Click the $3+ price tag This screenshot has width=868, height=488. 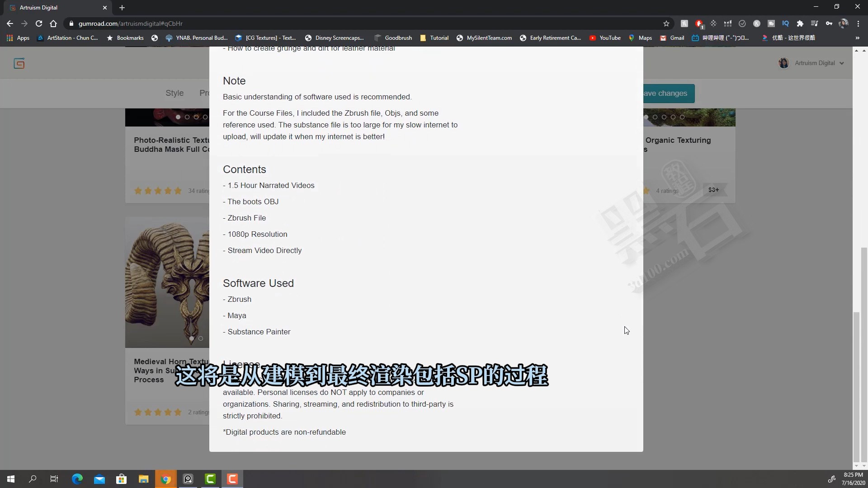pyautogui.click(x=713, y=190)
